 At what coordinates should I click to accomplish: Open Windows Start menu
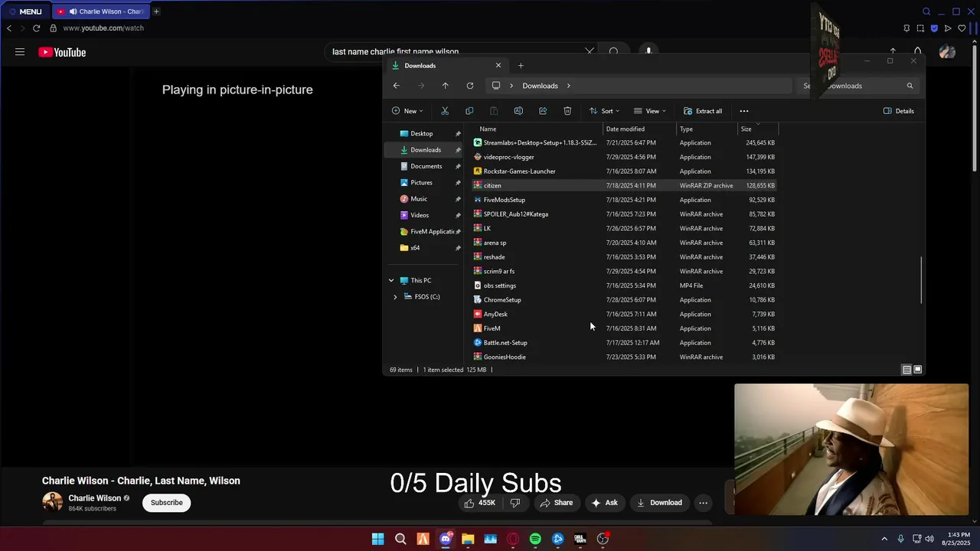point(377,539)
